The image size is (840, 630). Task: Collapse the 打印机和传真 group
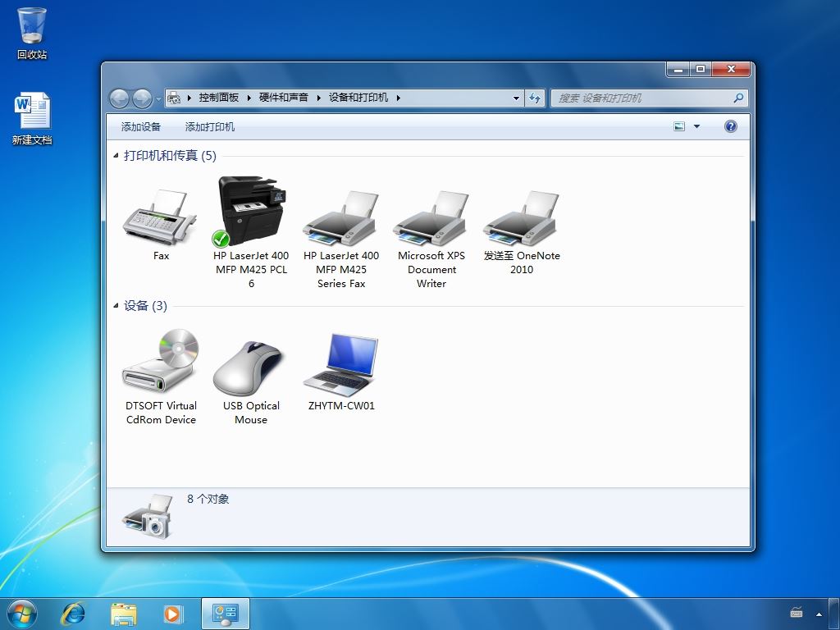[x=116, y=156]
